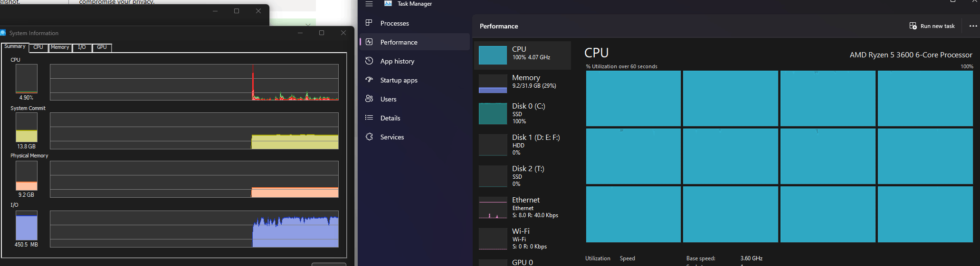The height and width of the screenshot is (266, 980).
Task: Click the Startup apps gauge icon
Action: click(369, 80)
